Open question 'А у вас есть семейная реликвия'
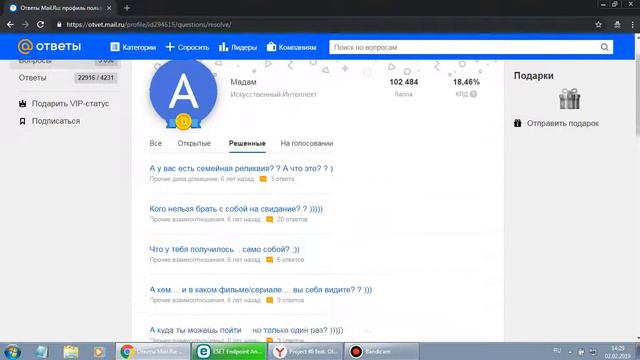Viewport: 640px width, 360px height. [x=241, y=168]
